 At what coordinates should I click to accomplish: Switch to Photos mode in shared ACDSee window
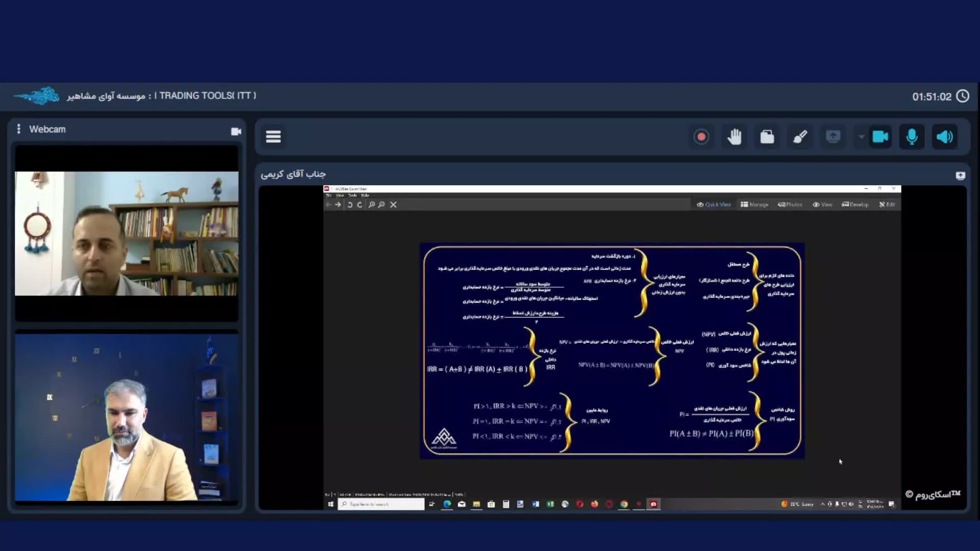coord(790,205)
